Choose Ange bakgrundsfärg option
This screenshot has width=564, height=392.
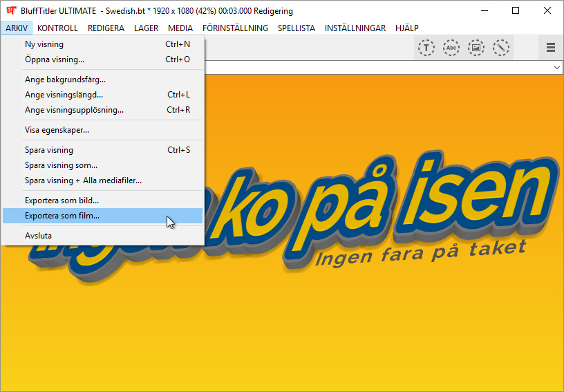coord(65,80)
